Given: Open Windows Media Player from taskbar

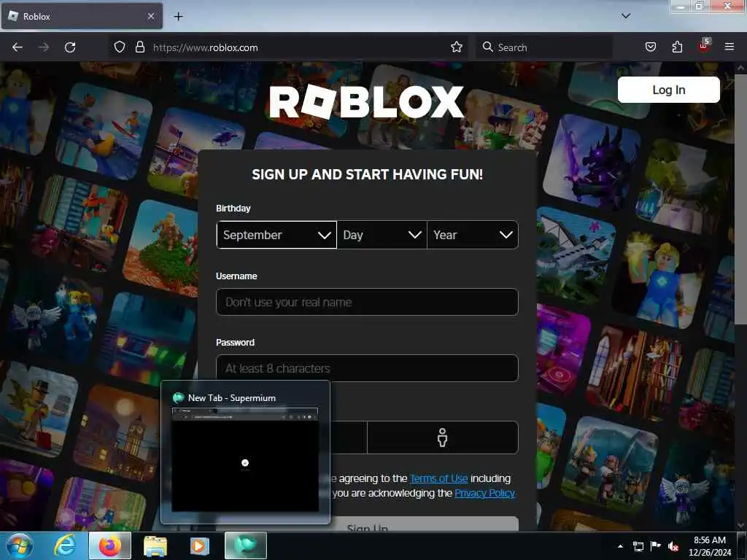Looking at the screenshot, I should pos(200,545).
